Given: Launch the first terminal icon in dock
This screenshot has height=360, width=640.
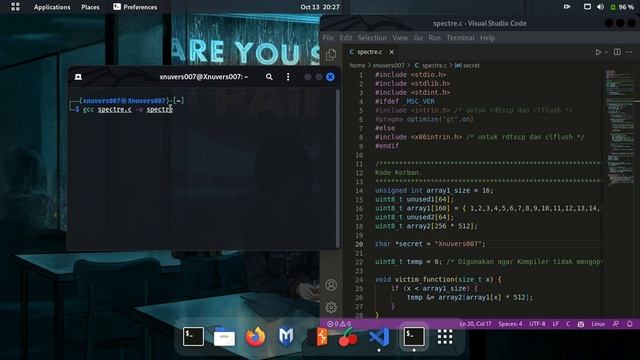Looking at the screenshot, I should (193, 336).
